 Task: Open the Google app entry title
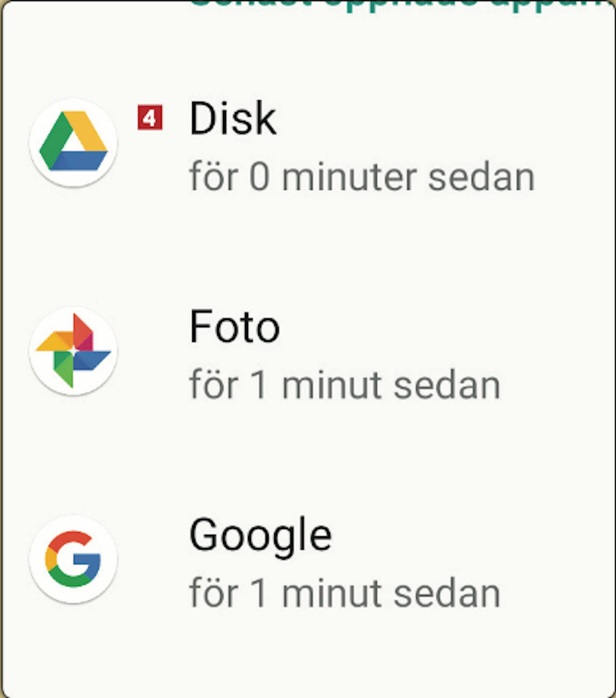[x=260, y=537]
